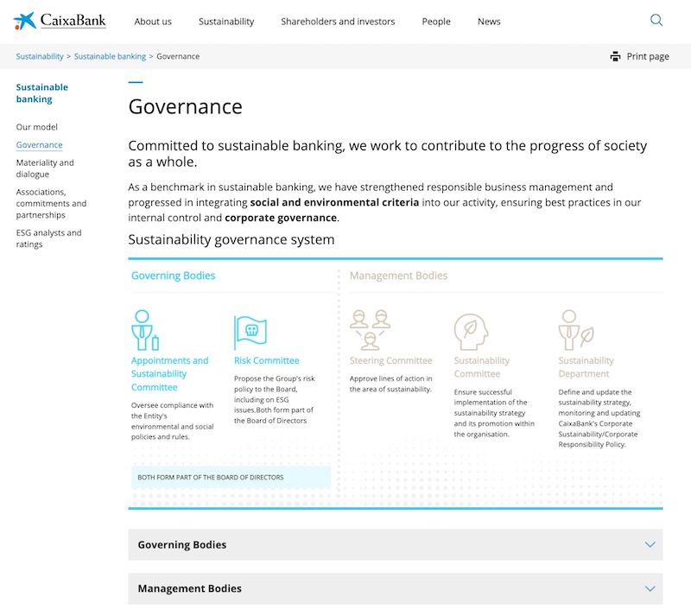This screenshot has width=691, height=616.
Task: Click the printer icon
Action: [x=615, y=56]
